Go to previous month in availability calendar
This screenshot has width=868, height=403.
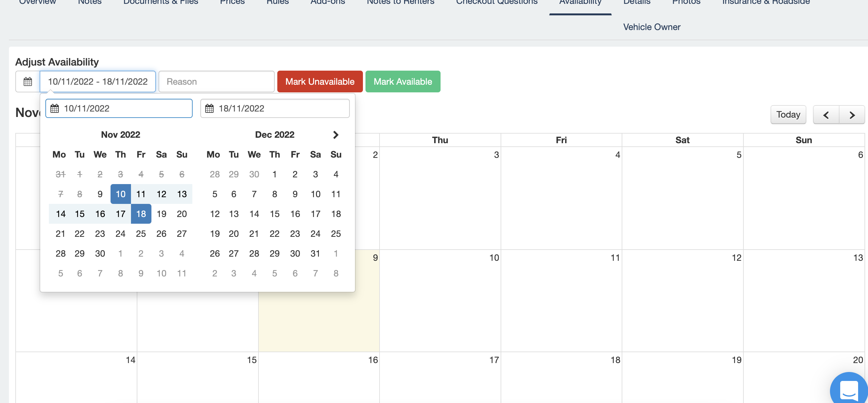pyautogui.click(x=826, y=115)
